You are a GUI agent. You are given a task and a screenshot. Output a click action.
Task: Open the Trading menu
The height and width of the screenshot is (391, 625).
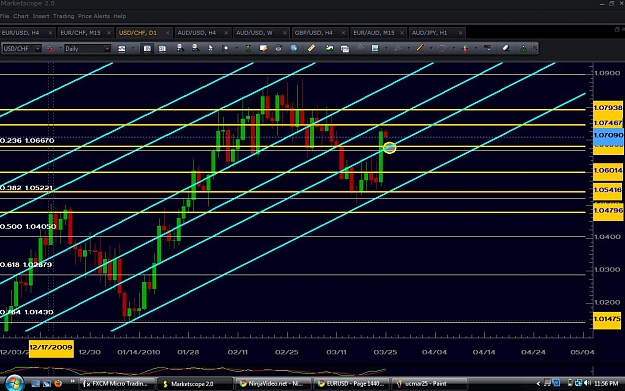tap(63, 16)
